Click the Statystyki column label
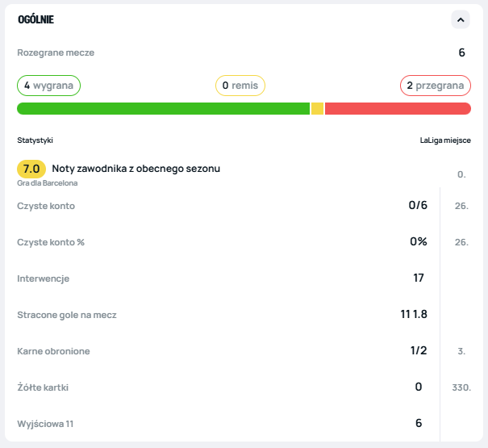 (x=35, y=140)
